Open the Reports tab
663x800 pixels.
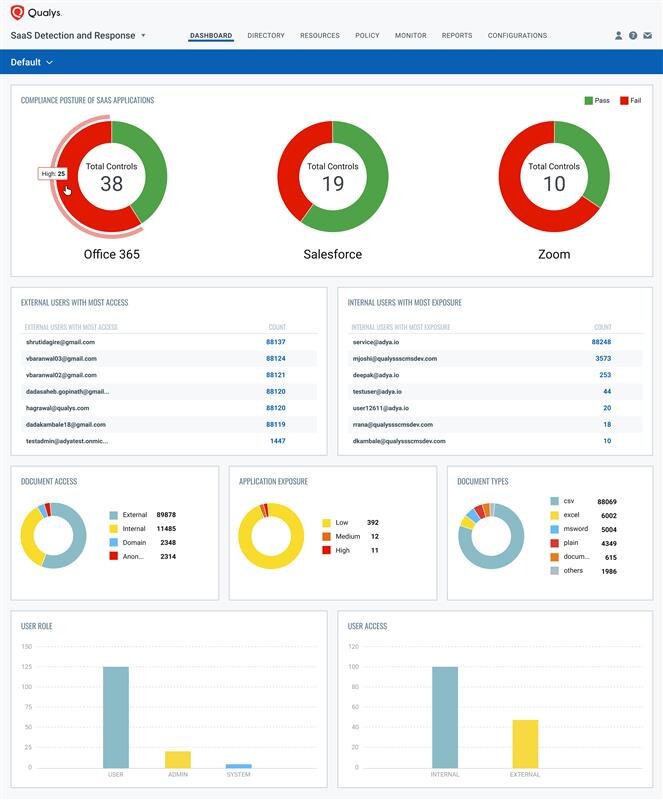(x=457, y=36)
